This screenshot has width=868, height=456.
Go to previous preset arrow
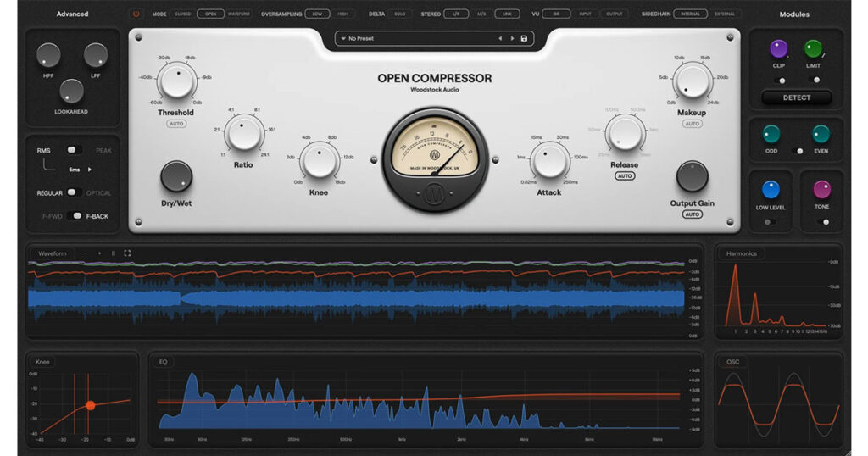(x=500, y=38)
